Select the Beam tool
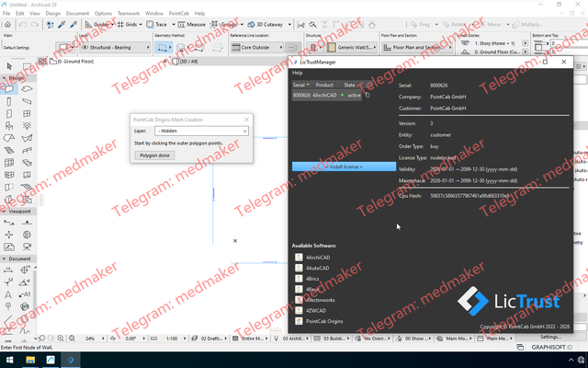588x368 pixels. click(27, 101)
